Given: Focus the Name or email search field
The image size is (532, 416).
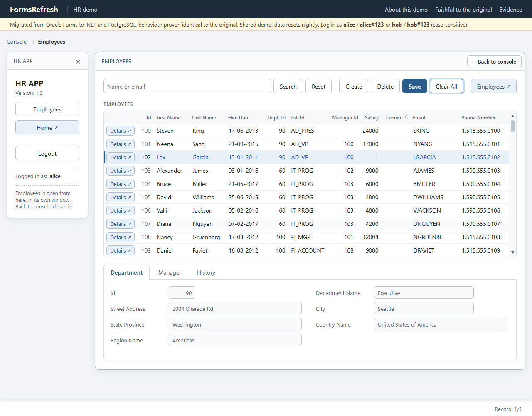Looking at the screenshot, I should [x=187, y=87].
